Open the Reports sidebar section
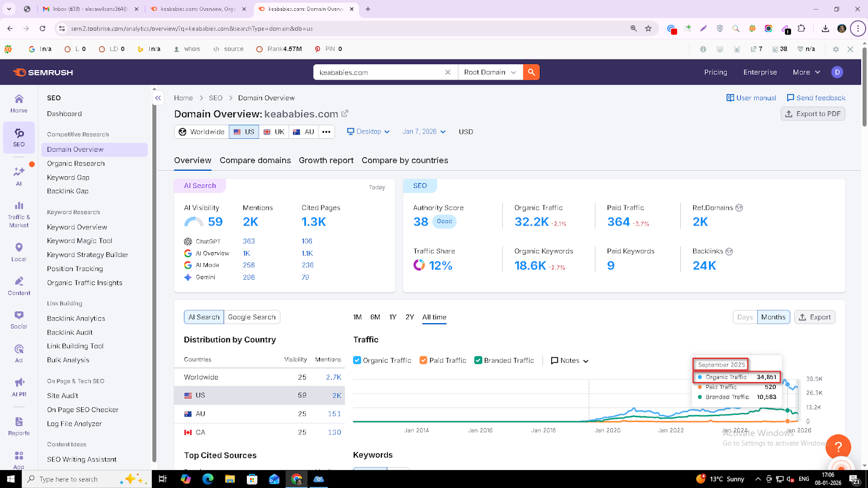868x488 pixels. (19, 426)
